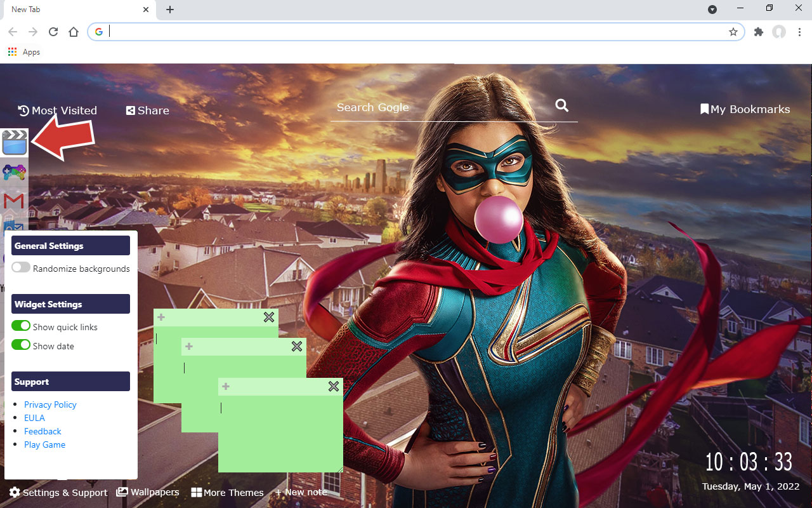
Task: Click the Widget Settings header
Action: (x=70, y=304)
